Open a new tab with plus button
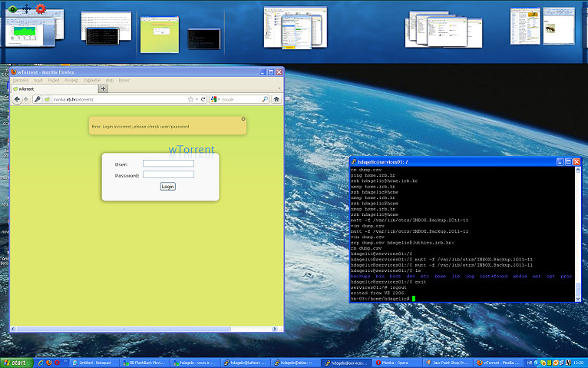 tap(103, 88)
